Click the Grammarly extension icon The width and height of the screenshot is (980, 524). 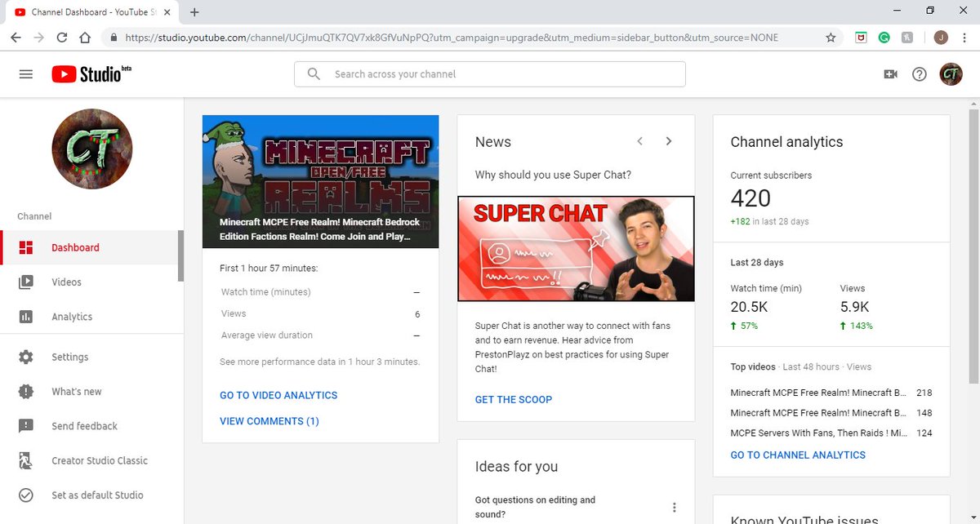click(x=884, y=38)
